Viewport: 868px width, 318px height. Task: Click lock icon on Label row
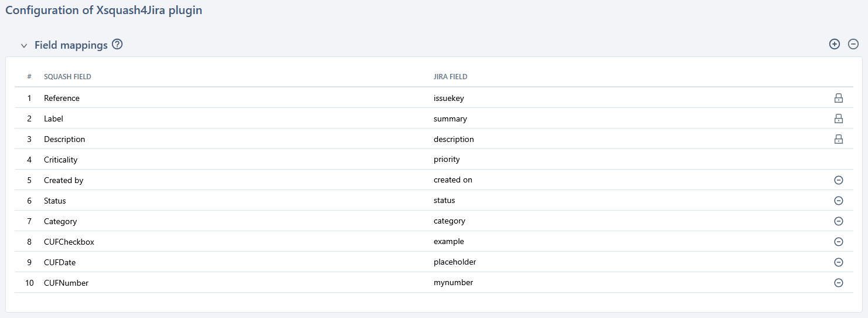838,119
